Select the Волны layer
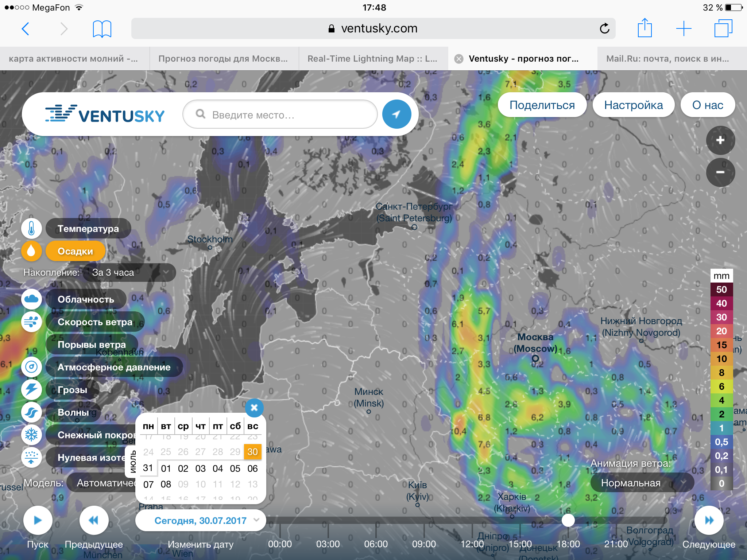Viewport: 747px width, 560px height. [73, 412]
